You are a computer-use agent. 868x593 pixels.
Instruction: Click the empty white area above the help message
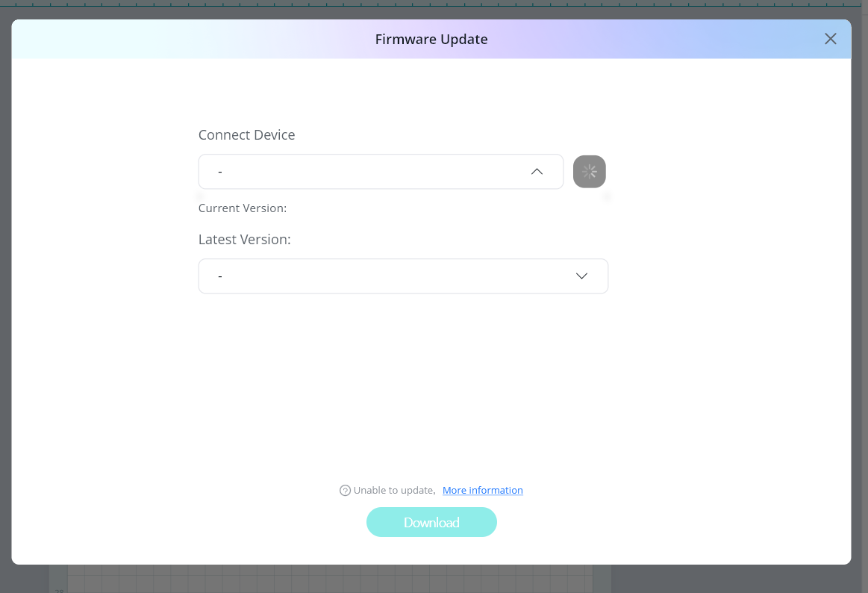coord(431,388)
